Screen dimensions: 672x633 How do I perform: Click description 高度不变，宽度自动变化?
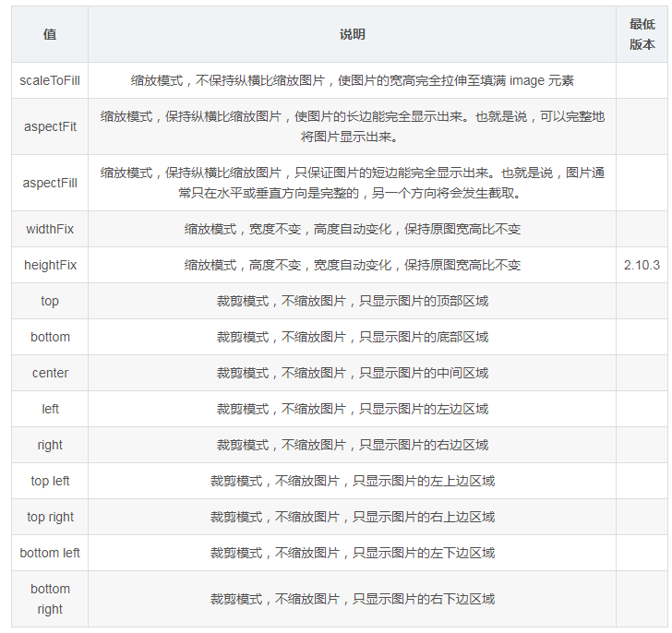coord(353,265)
